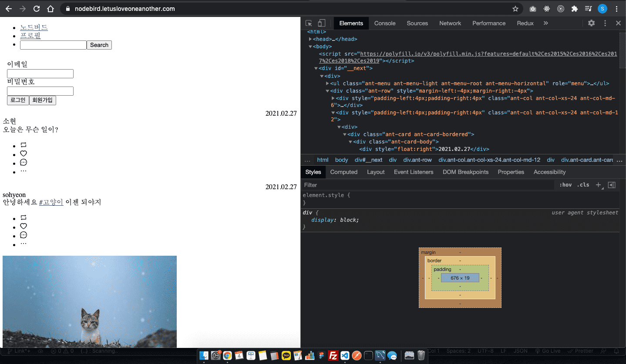Toggle the computed styles sidebar pane
Screen dimensions: 626x364
coord(612,185)
